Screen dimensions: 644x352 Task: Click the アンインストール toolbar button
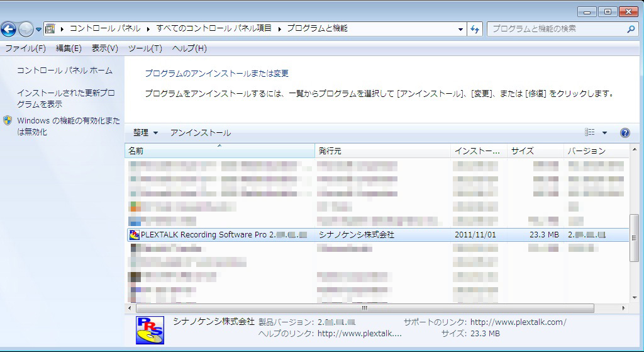[x=201, y=133]
